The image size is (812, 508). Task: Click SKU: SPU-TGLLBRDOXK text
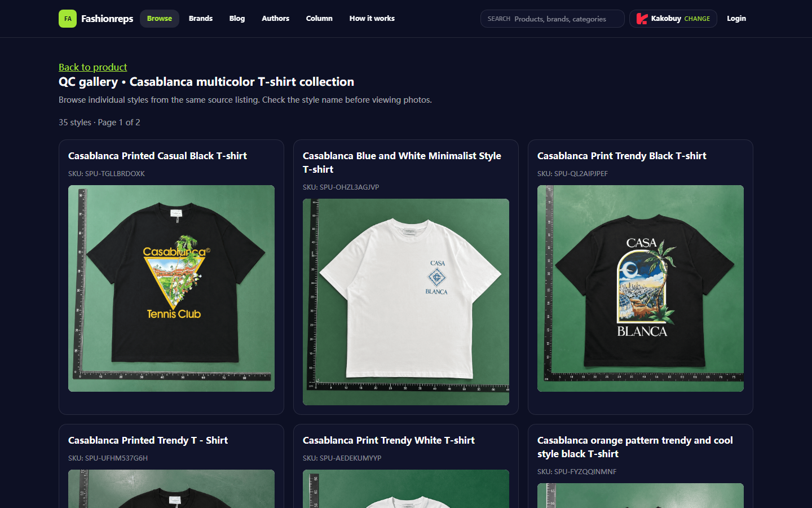107,174
